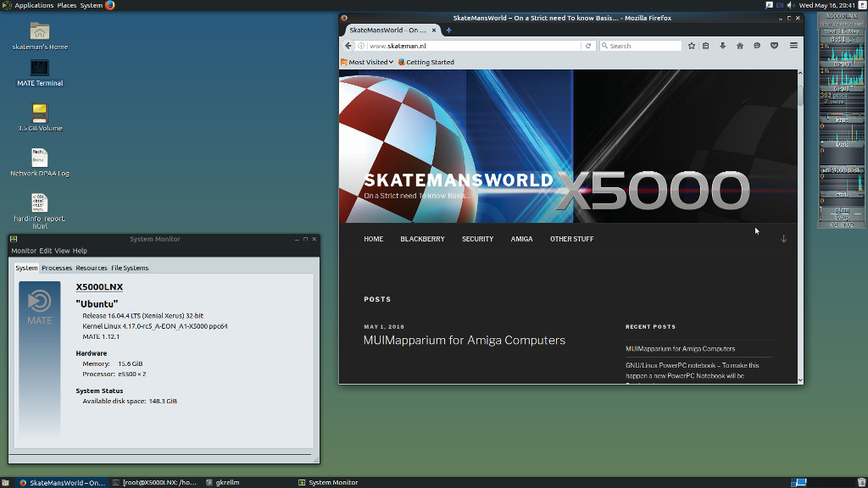This screenshot has width=868, height=488.
Task: Switch to SkateMansWorld window in taskbar
Action: click(62, 482)
